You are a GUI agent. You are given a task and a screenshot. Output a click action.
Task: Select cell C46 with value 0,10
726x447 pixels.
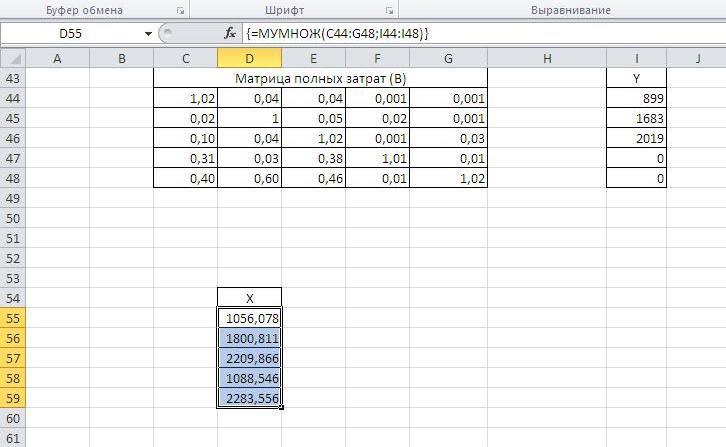[x=185, y=138]
